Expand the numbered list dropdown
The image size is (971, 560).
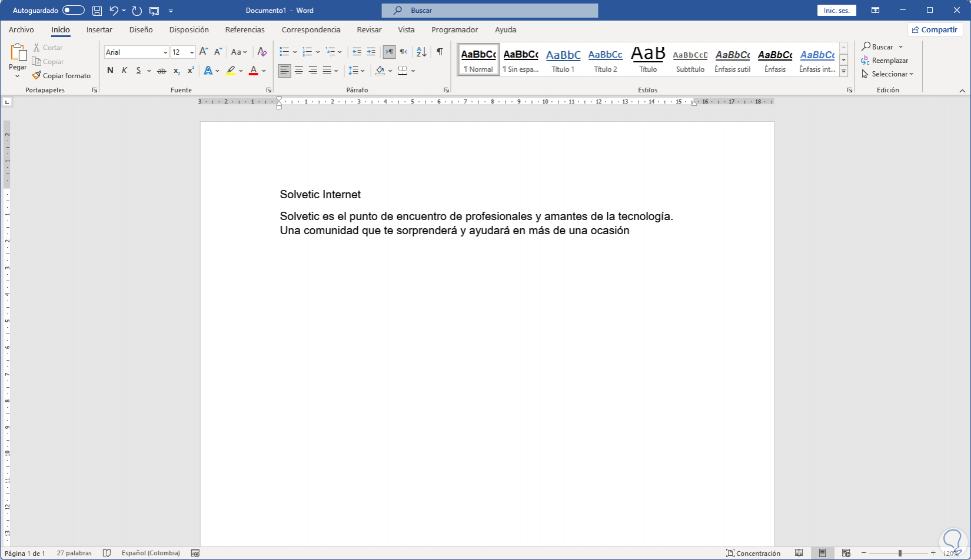[x=318, y=52]
